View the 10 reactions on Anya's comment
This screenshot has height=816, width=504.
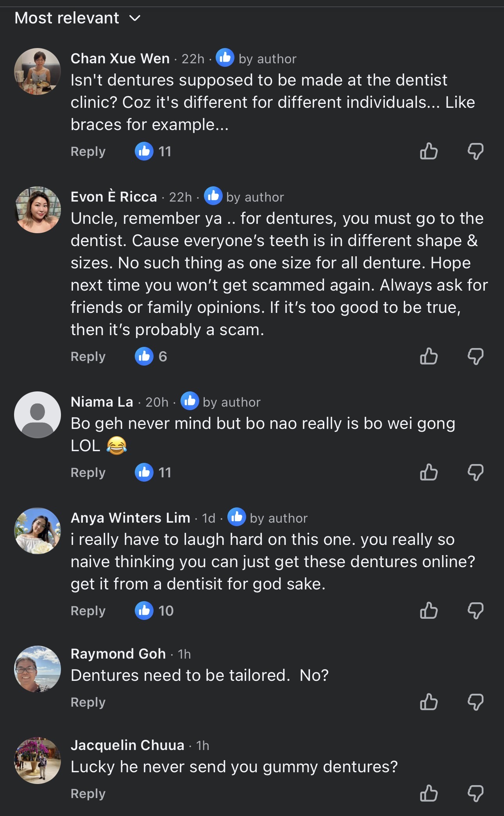tap(154, 611)
